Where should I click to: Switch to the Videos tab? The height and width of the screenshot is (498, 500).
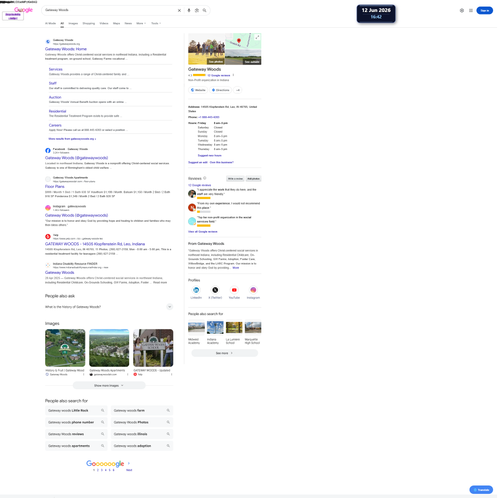tap(104, 23)
